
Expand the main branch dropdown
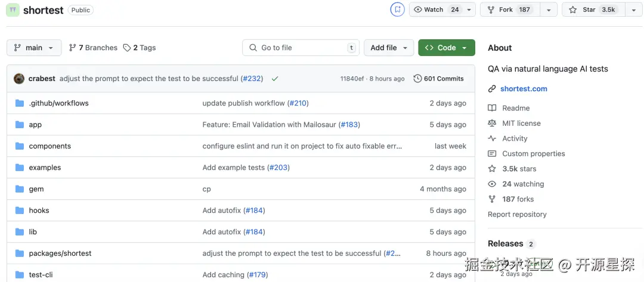pyautogui.click(x=34, y=48)
